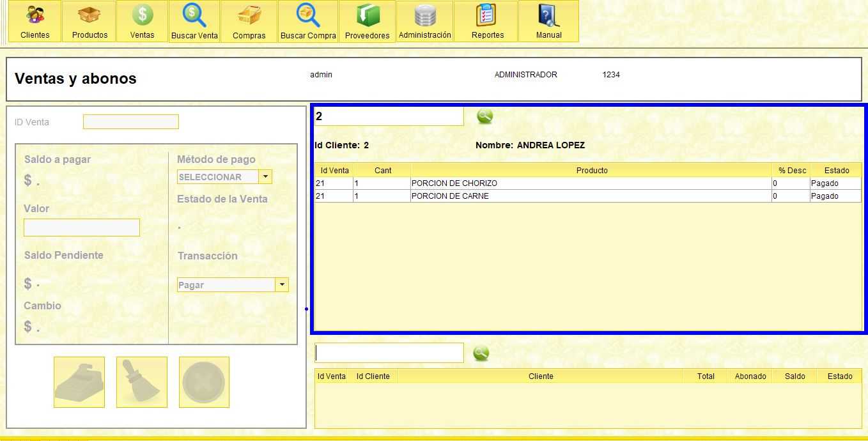Image resolution: width=868 pixels, height=441 pixels.
Task: Expand the Transacción dropdown showing Pagar
Action: pos(281,284)
